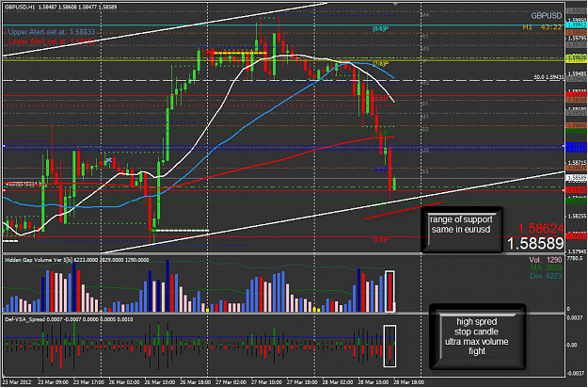This screenshot has width=588, height=388.
Task: Click the M3 pivot label
Action: point(424,48)
